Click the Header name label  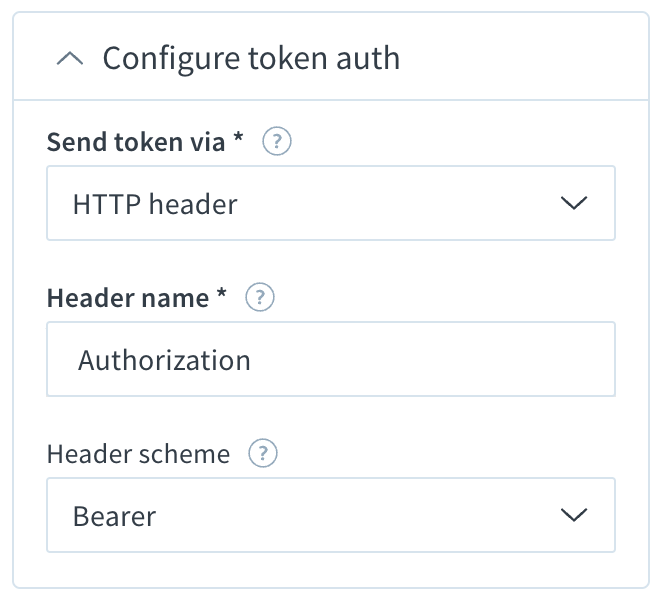click(128, 298)
